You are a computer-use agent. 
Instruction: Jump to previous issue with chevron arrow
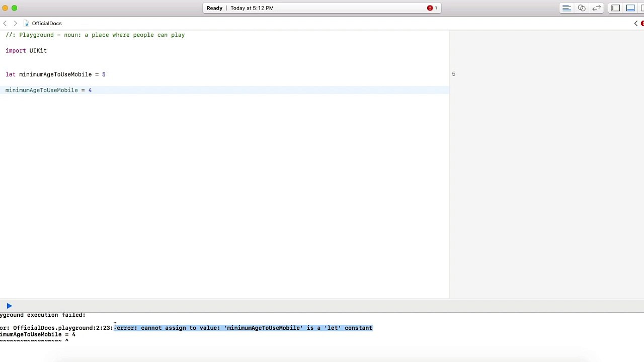(636, 23)
